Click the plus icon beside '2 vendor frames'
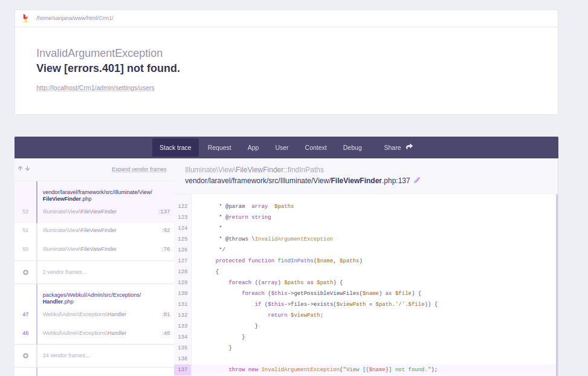Screen dimensions: 588x376 25,271
